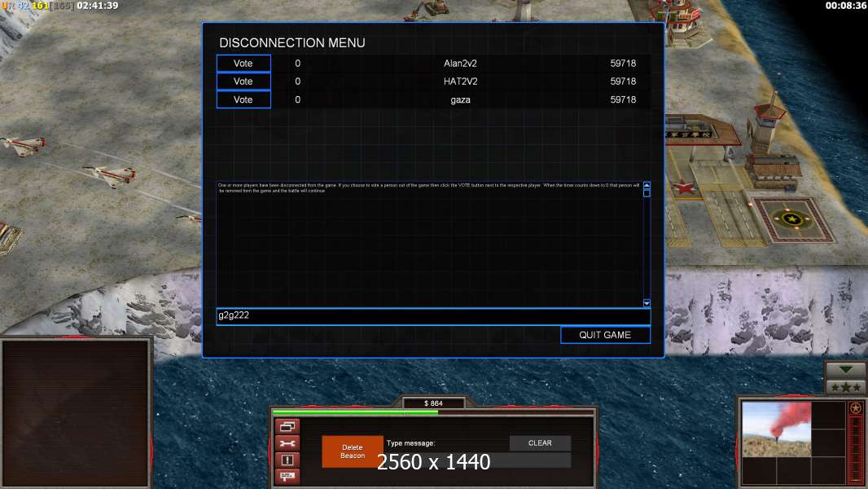This screenshot has width=868, height=489.
Task: Vote to remove player HAT2V2
Action: click(x=243, y=81)
